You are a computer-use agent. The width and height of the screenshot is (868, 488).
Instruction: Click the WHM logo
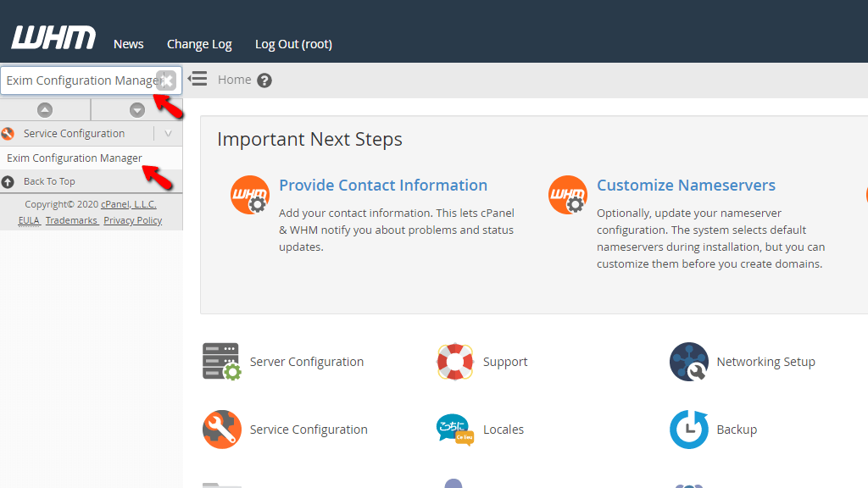(x=53, y=37)
